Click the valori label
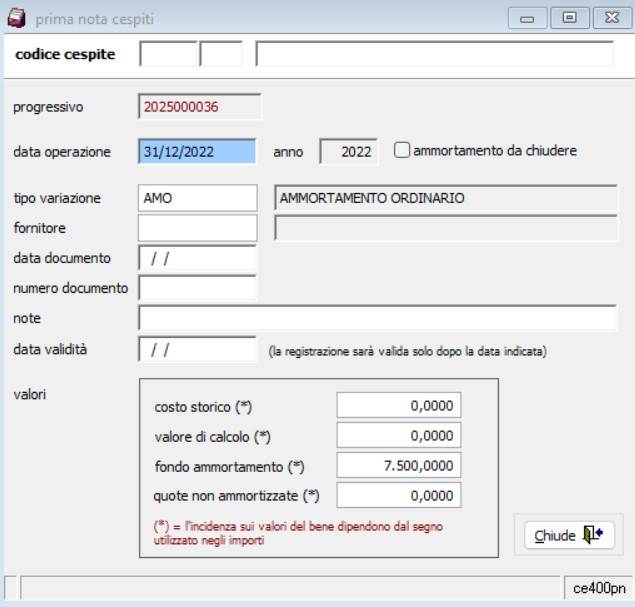Image resolution: width=635 pixels, height=607 pixels. click(30, 394)
